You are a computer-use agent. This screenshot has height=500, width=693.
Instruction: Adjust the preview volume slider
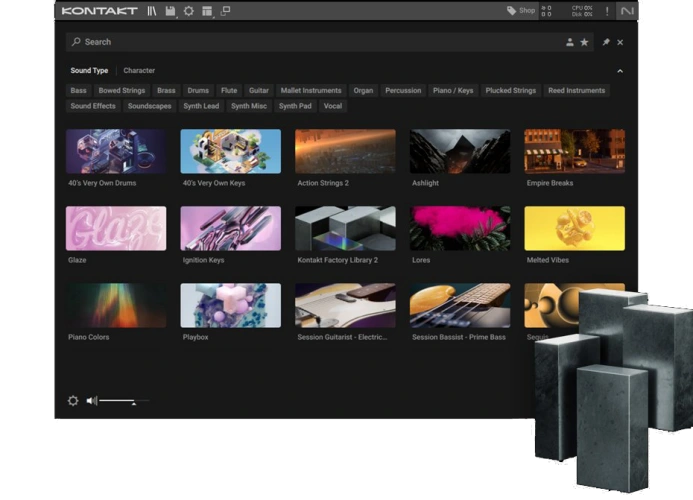coord(132,401)
